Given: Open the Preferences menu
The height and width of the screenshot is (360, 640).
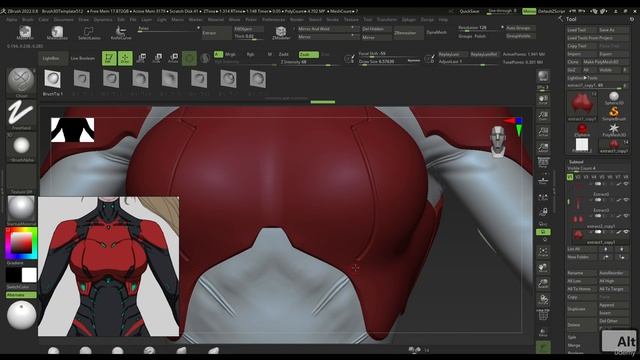Looking at the screenshot, I should [273, 20].
